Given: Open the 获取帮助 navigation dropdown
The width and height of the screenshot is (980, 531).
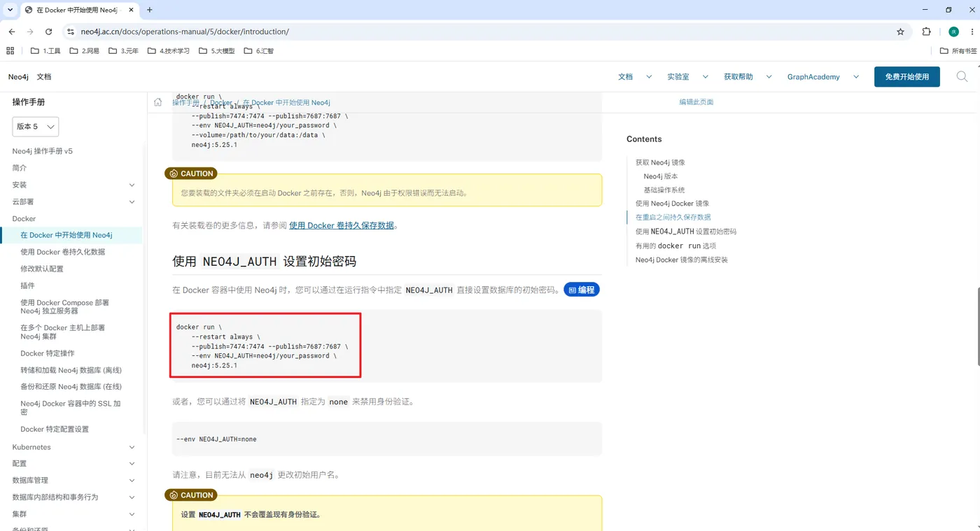Looking at the screenshot, I should 748,77.
